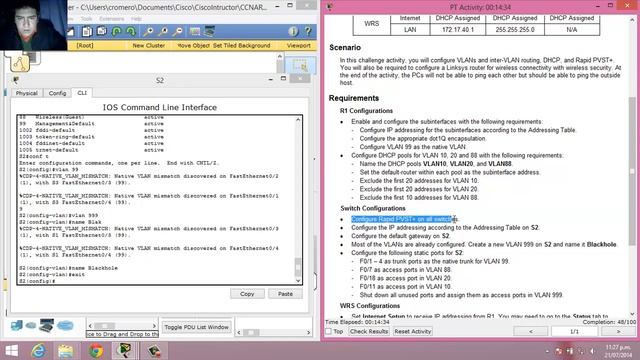Click the 'Completion: 48/100' status text
Viewport: 640px width, 360px height.
click(609, 322)
